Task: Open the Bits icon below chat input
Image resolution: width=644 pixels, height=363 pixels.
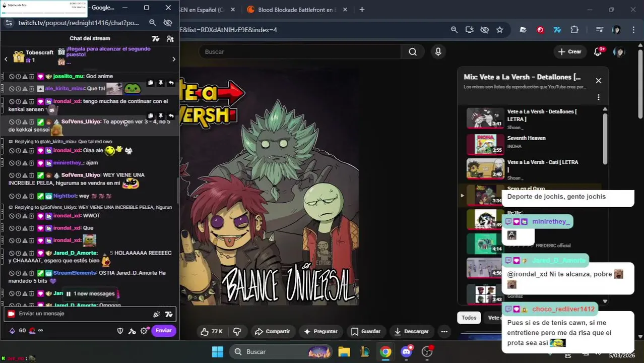Action: (12, 331)
